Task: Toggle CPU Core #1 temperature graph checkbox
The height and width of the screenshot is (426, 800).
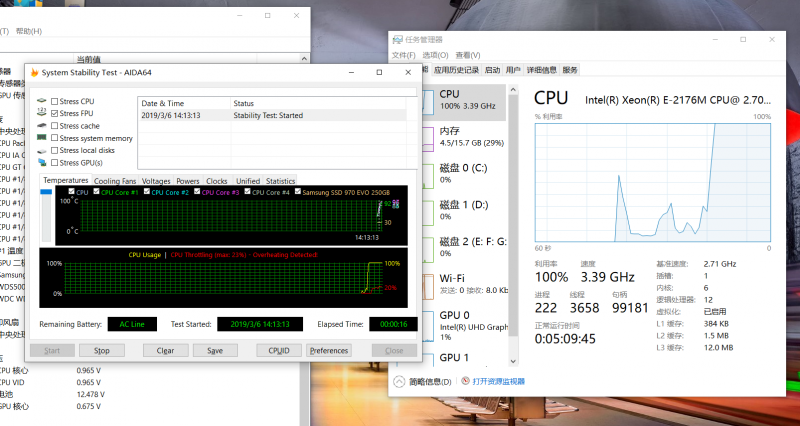Action: 96,192
